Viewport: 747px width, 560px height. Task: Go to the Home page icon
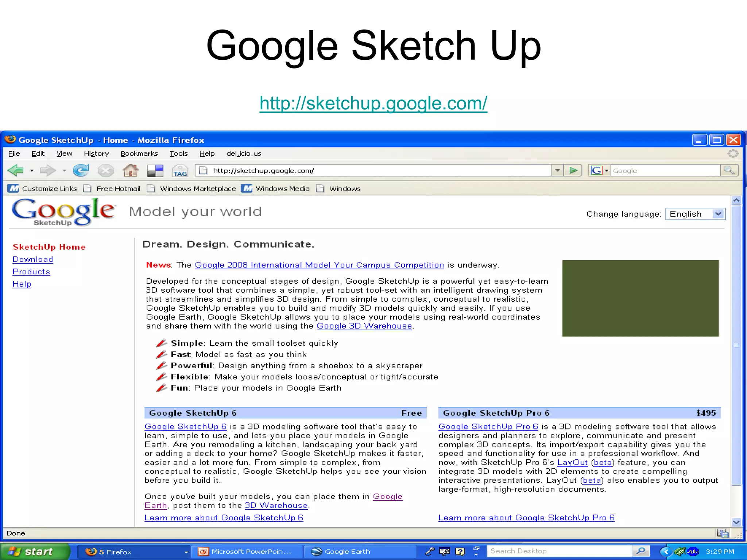[131, 170]
